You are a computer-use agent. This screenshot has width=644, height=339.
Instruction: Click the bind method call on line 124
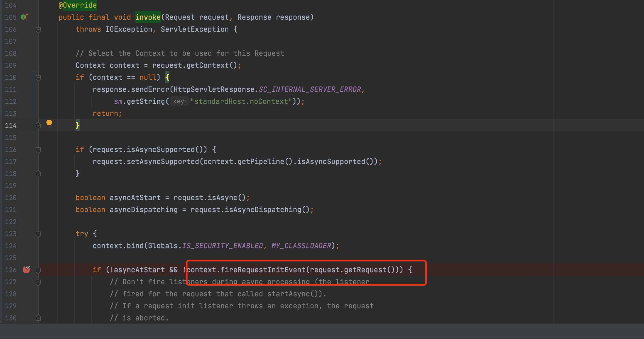pyautogui.click(x=135, y=246)
